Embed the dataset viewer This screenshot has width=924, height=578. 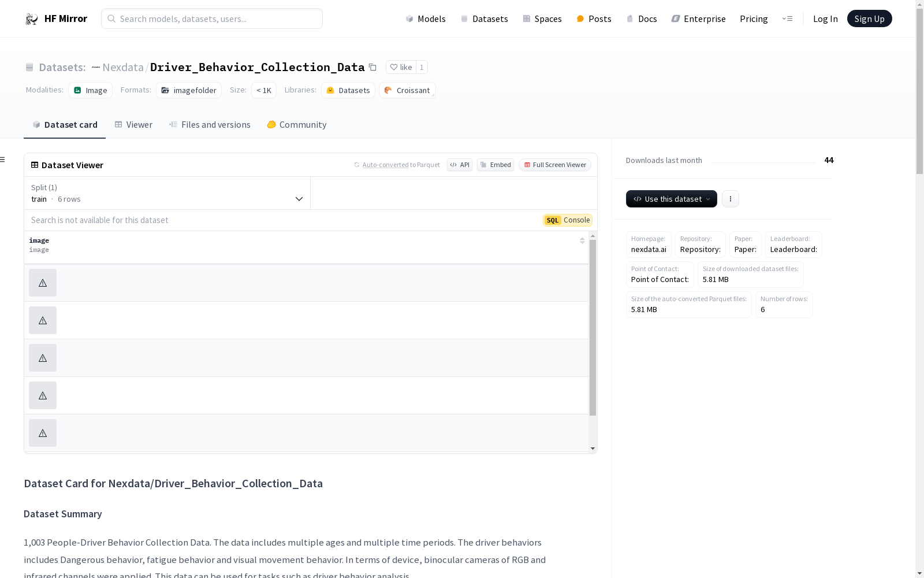[x=495, y=165]
